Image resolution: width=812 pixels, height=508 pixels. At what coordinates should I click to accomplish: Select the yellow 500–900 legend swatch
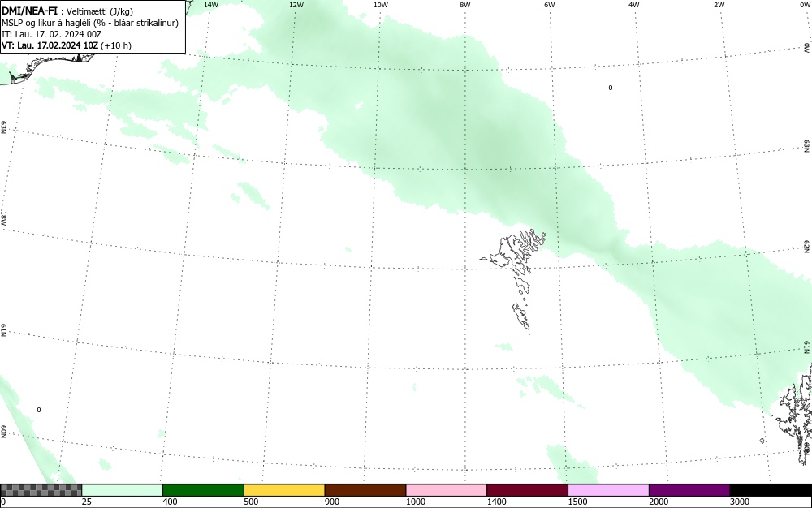[x=284, y=490]
